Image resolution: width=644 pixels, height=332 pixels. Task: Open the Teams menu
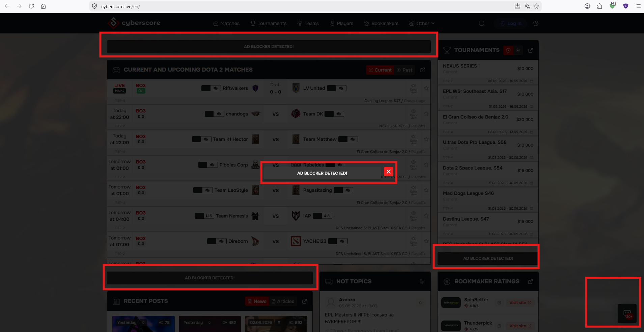click(308, 23)
